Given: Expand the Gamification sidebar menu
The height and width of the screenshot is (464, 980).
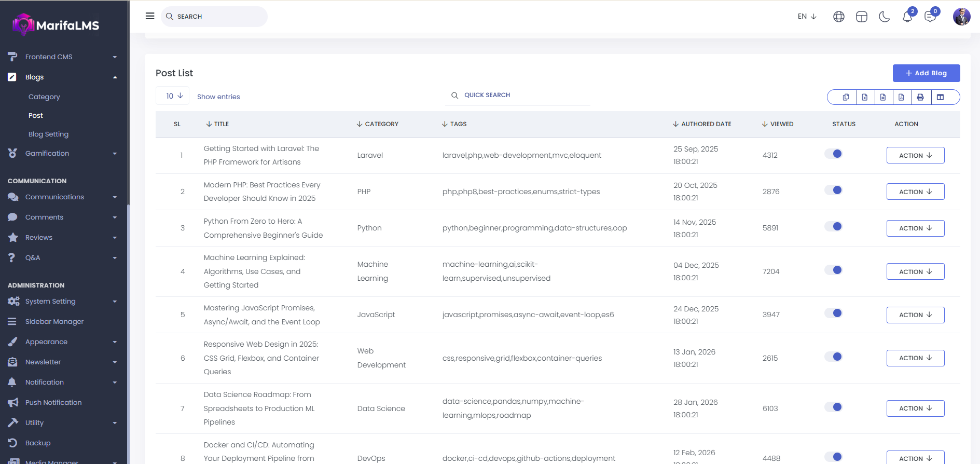Looking at the screenshot, I should (47, 154).
